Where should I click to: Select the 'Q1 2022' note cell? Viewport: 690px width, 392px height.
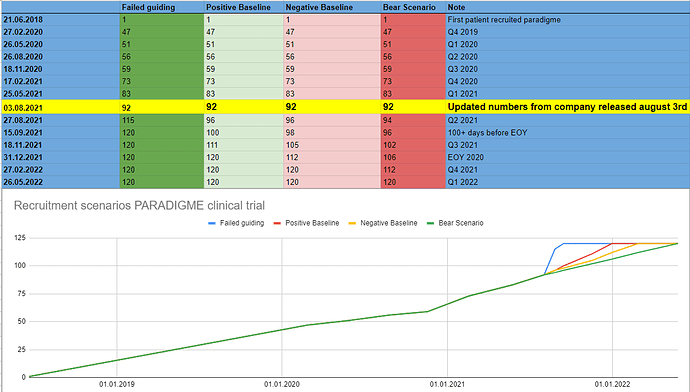568,182
